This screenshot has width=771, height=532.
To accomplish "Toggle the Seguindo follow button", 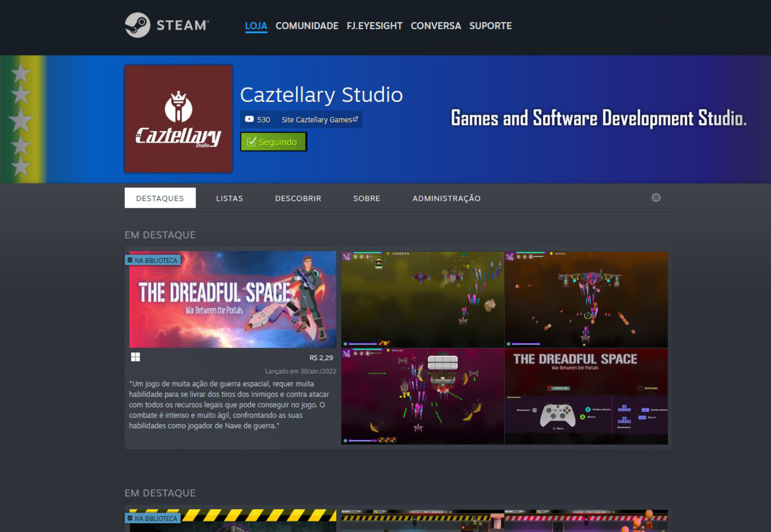I will click(x=273, y=142).
